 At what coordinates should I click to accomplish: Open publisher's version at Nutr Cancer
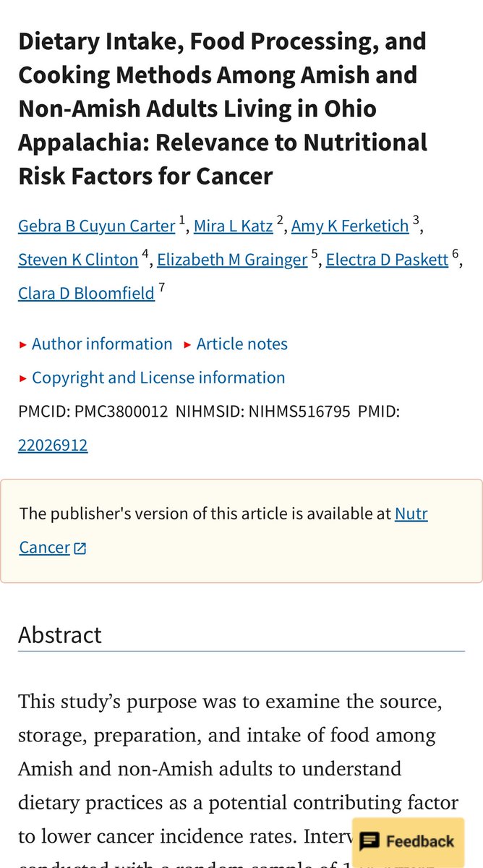(411, 514)
